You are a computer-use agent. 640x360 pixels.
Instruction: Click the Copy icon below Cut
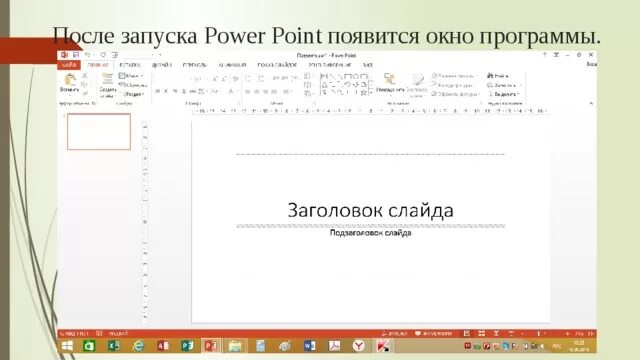pyautogui.click(x=84, y=84)
